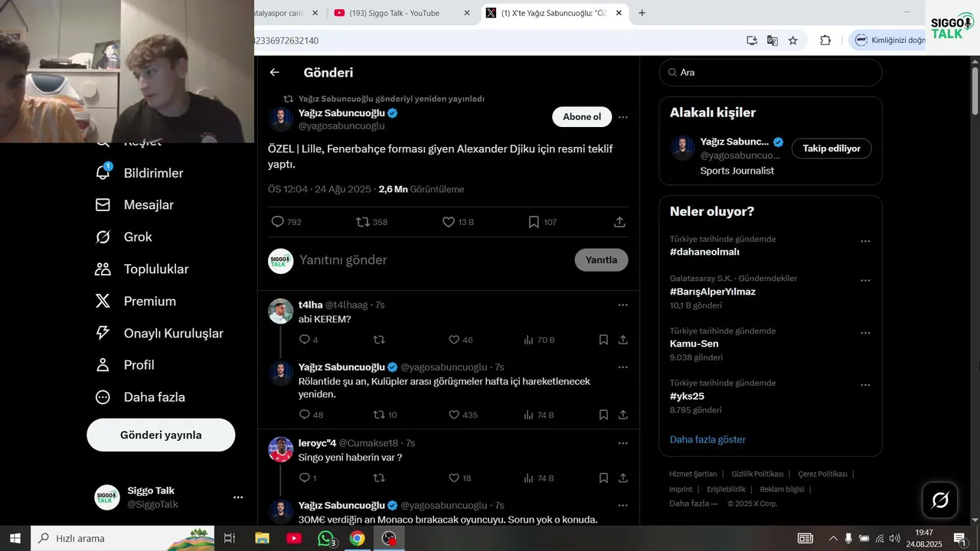
Task: Expand footer Daha fazla links
Action: coord(694,504)
